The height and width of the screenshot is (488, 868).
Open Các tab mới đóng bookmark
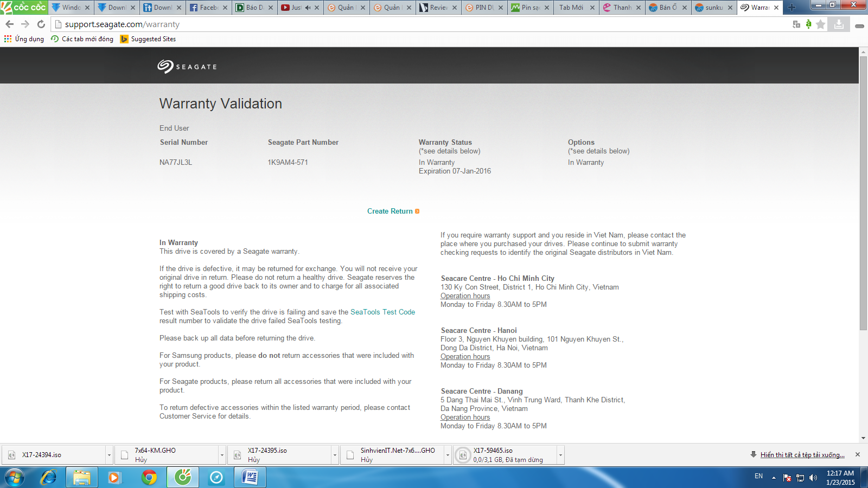point(82,39)
